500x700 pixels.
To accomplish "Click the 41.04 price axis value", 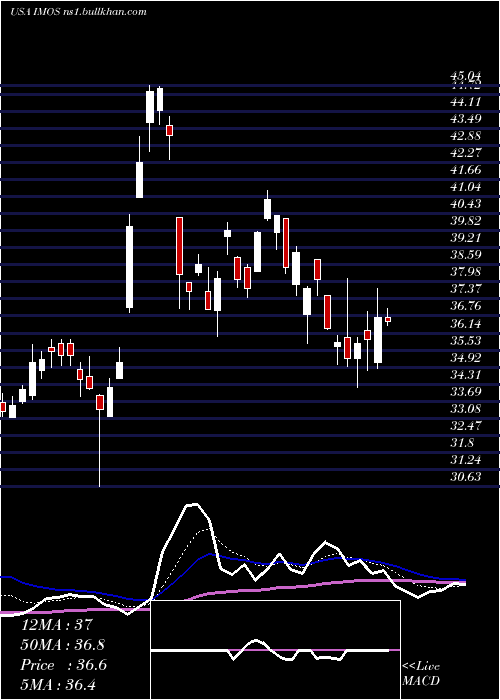I will 465,187.
